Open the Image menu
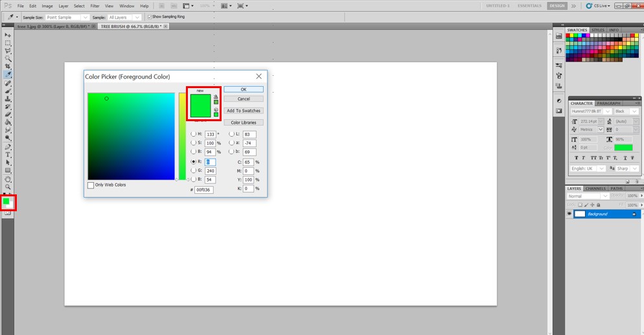 [x=47, y=6]
